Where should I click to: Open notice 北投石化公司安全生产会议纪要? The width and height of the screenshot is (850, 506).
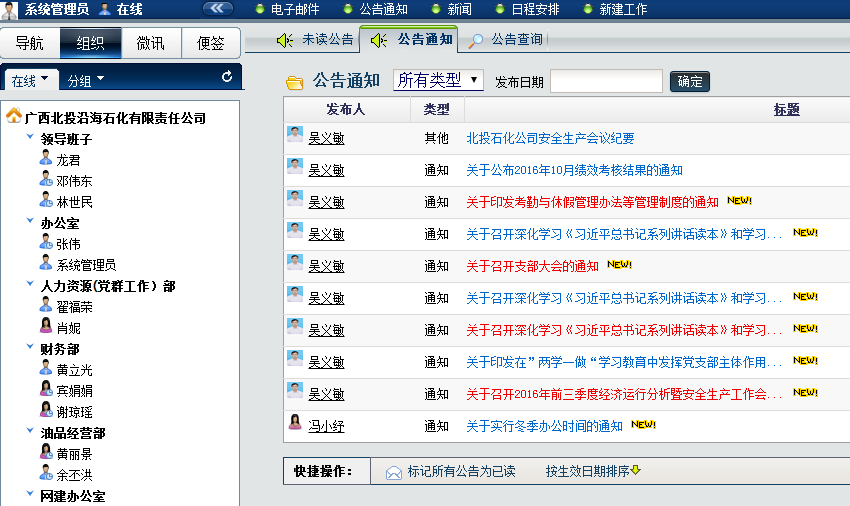point(550,138)
